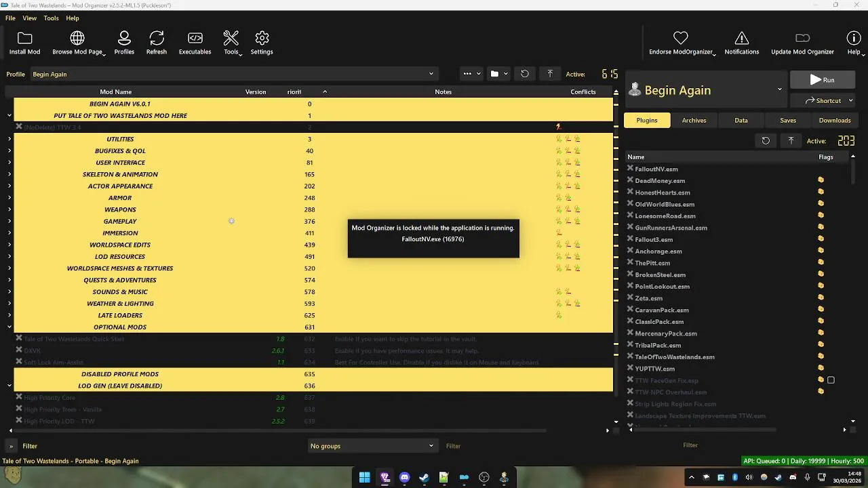
Task: Open the Profiles manager icon
Action: pos(124,39)
